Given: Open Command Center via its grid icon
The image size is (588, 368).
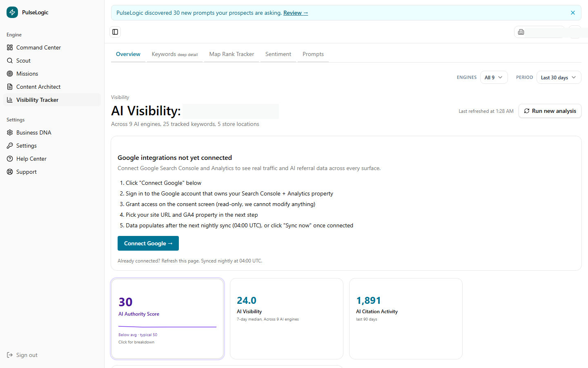Looking at the screenshot, I should point(10,47).
